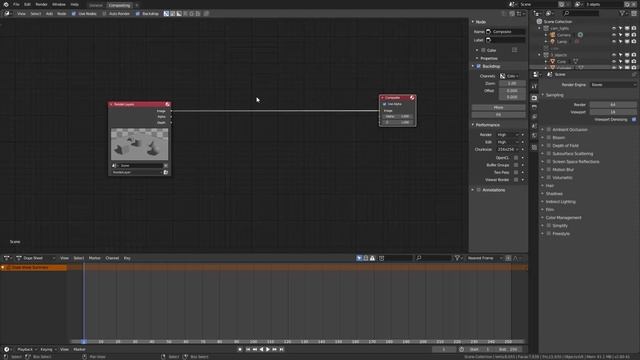Select the Cone object in the outliner

562,62
